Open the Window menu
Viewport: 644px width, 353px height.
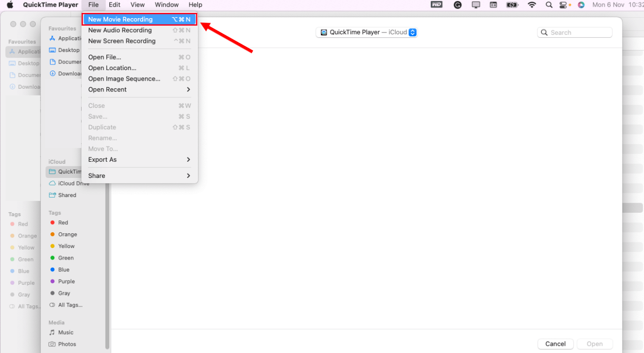click(167, 5)
